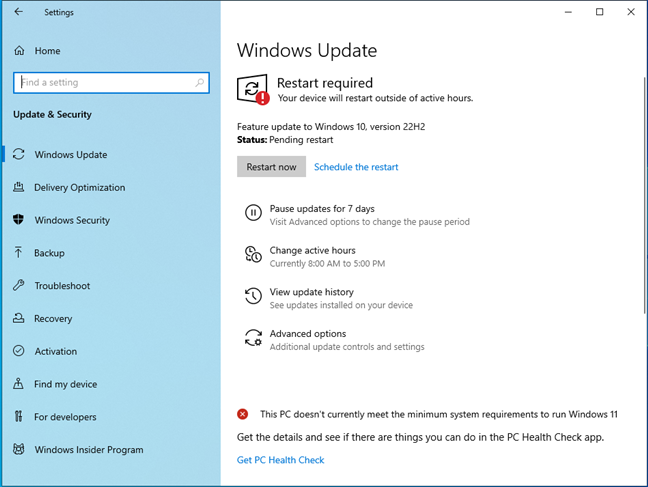Click the Restart now button
This screenshot has height=487, width=648.
point(271,167)
